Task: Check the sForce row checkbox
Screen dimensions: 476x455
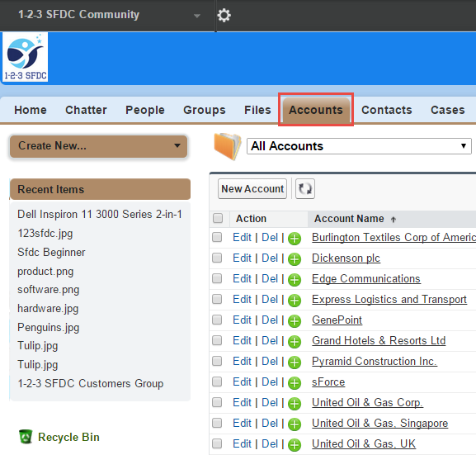Action: [x=217, y=382]
